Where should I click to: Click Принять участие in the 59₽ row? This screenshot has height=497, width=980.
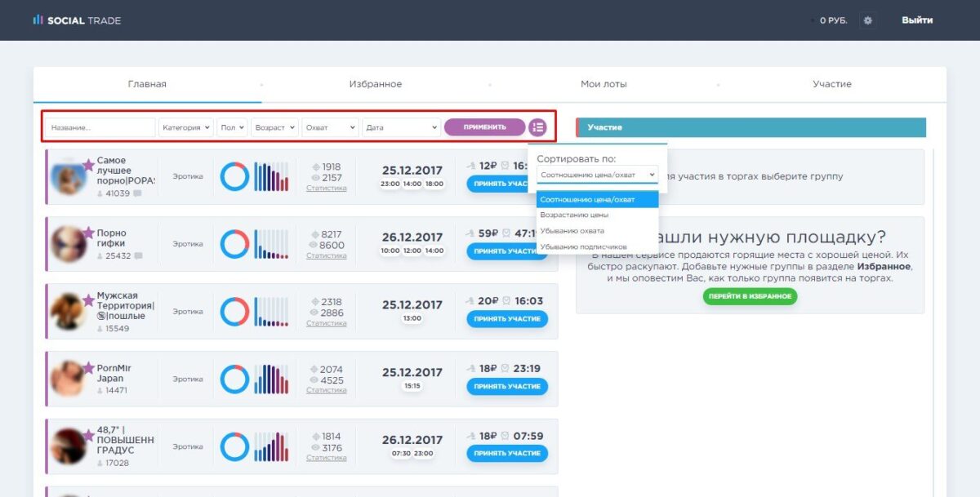(x=507, y=251)
